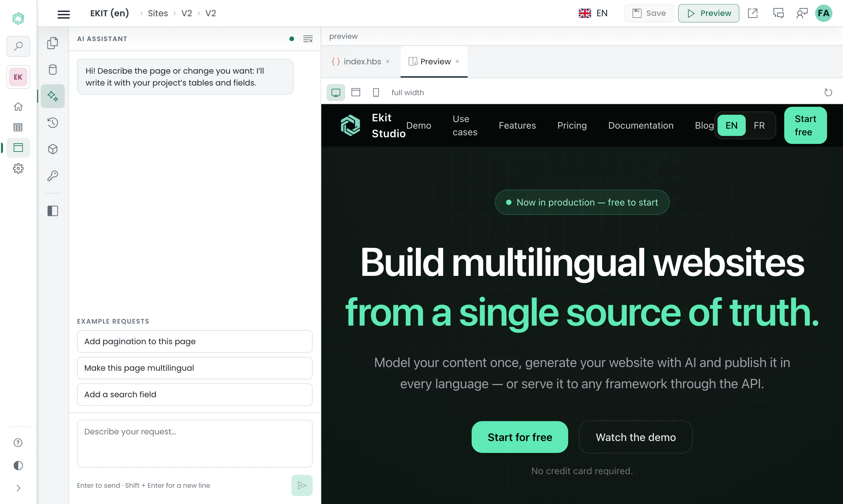The image size is (843, 504).
Task: Switch preview site language to FR
Action: pos(759,126)
